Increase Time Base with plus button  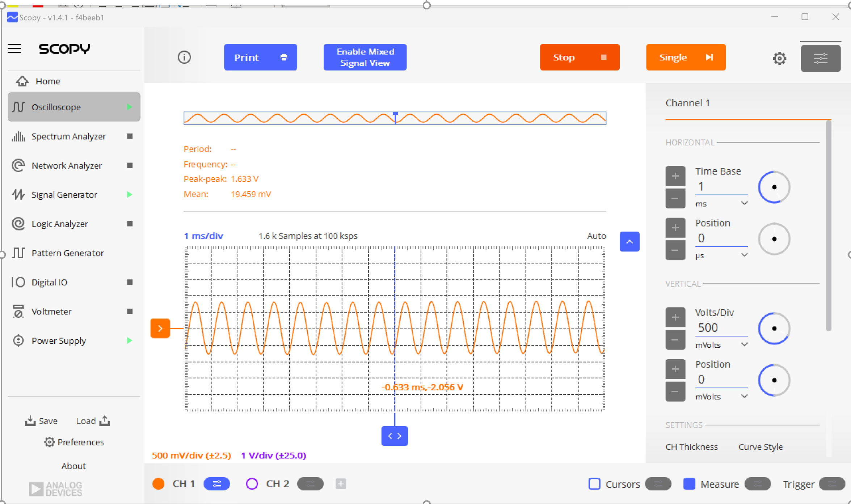click(675, 176)
